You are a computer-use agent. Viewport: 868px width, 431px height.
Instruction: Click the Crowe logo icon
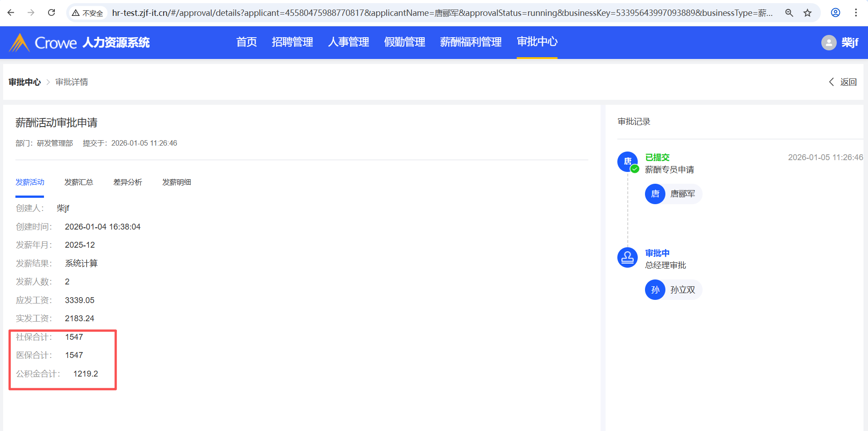pos(19,43)
